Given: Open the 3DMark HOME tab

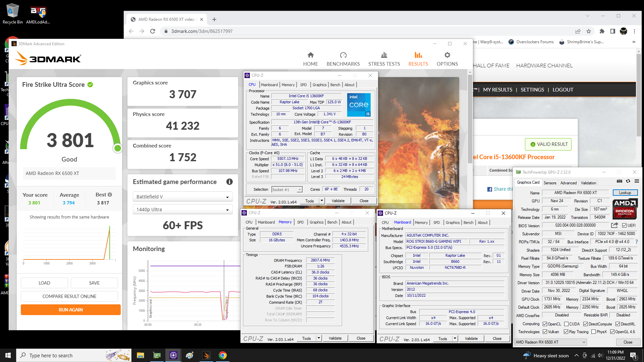Looking at the screenshot, I should (310, 59).
